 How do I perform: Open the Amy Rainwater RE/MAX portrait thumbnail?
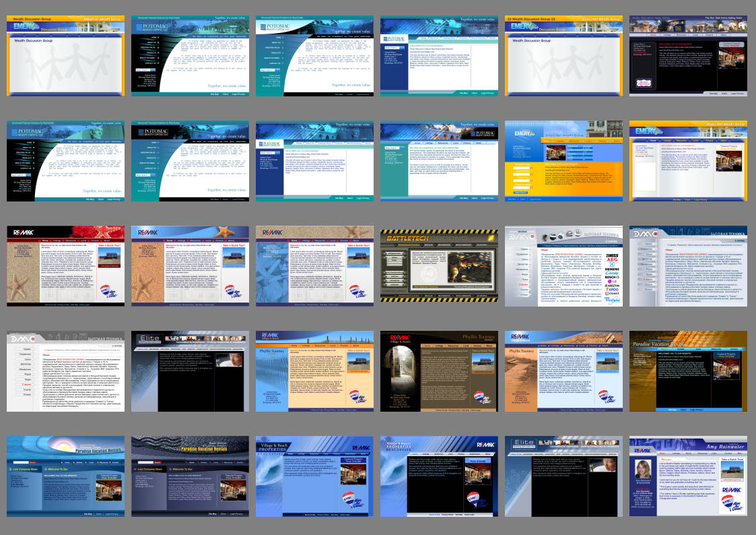tap(688, 476)
